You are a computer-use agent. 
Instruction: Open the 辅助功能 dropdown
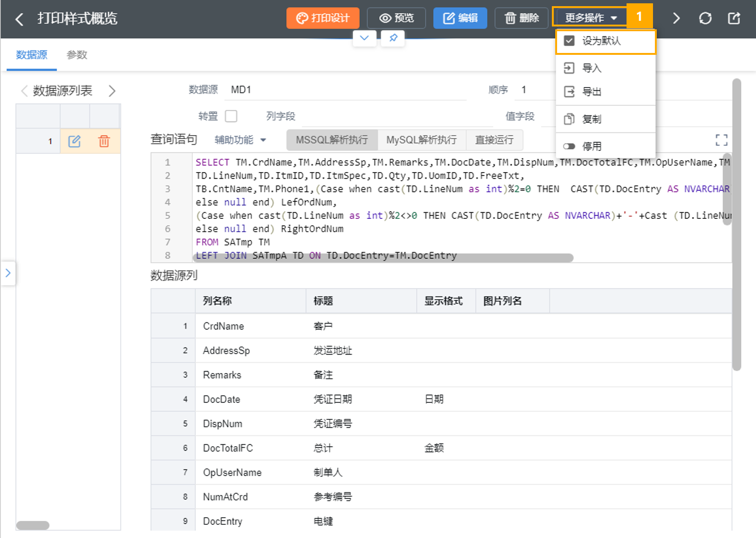click(241, 140)
